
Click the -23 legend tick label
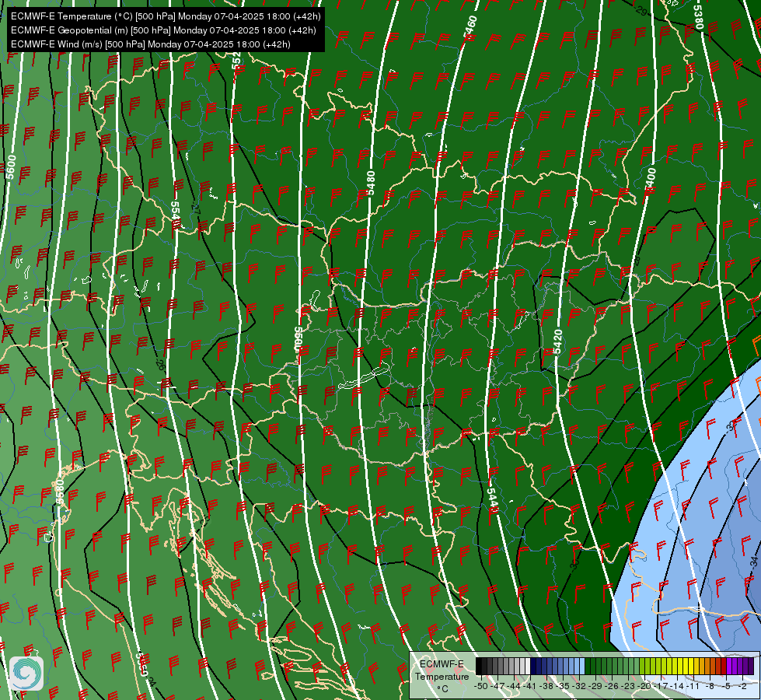point(628,686)
